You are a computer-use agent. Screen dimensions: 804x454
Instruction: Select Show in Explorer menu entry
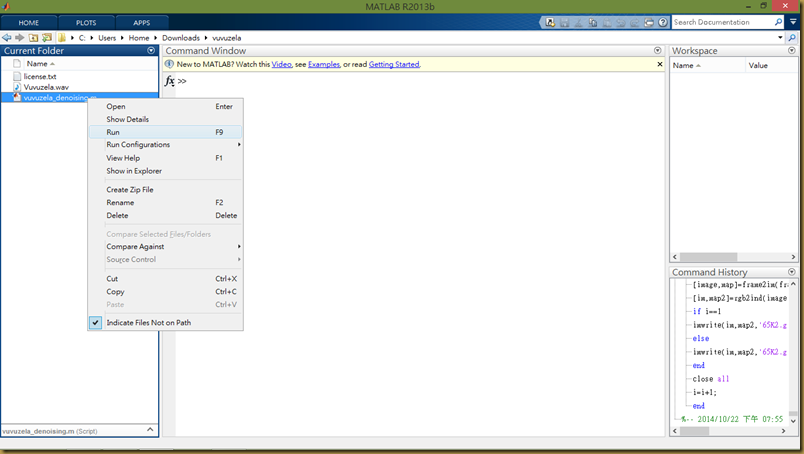[165, 171]
